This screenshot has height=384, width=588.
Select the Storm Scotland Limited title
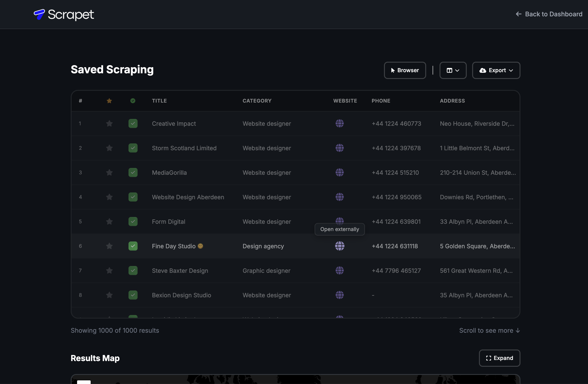point(184,148)
